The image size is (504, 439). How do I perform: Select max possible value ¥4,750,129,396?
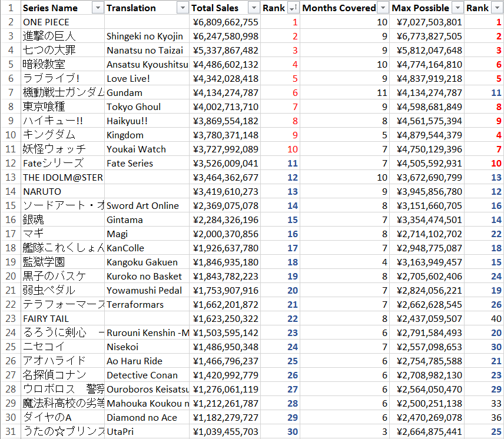click(427, 149)
